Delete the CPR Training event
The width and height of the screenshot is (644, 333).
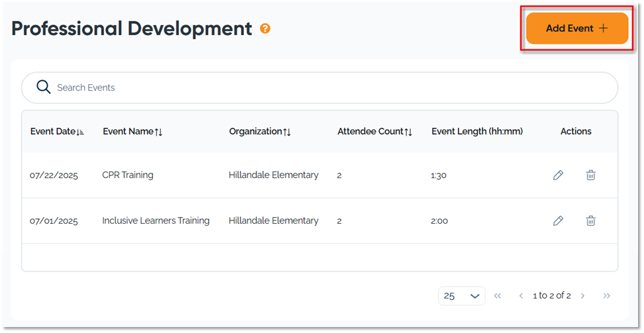590,175
